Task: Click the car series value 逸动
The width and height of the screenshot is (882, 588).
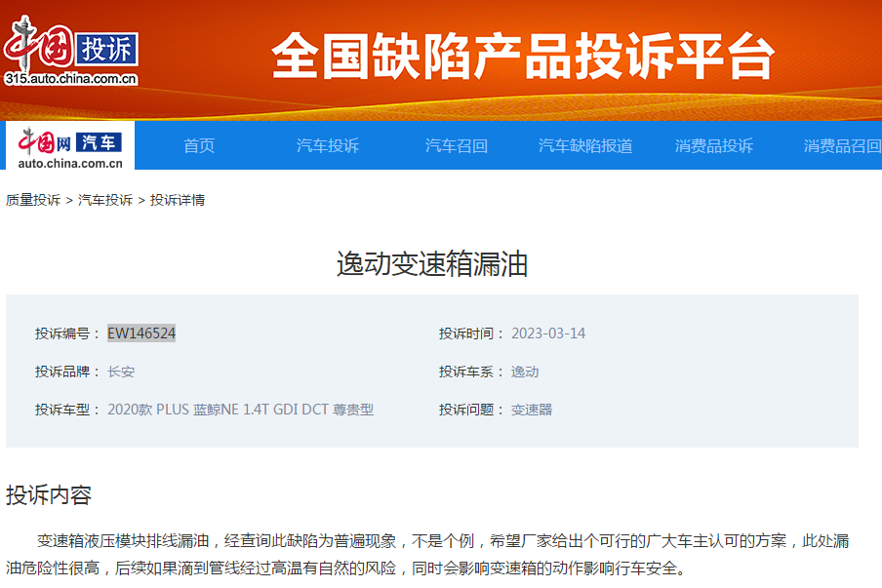Action: (x=525, y=372)
